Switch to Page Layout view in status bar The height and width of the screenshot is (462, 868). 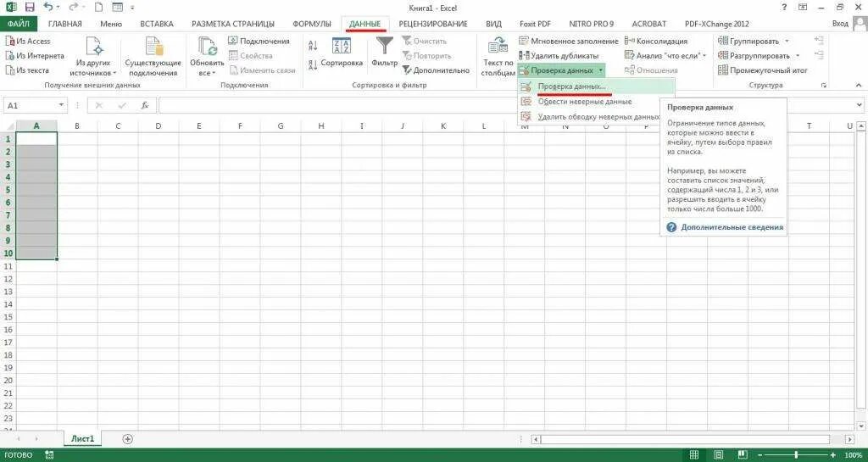point(718,455)
